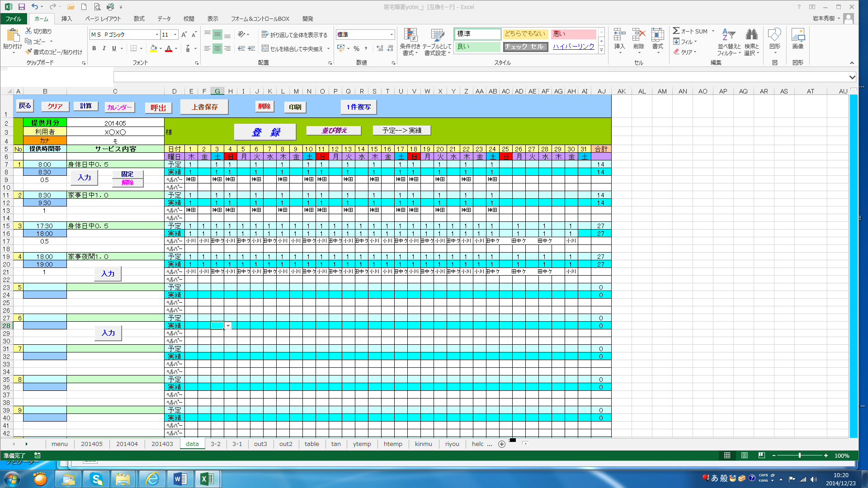Viewport: 868px width, 488px height.
Task: Click the 1件複写 copy button
Action: point(359,107)
